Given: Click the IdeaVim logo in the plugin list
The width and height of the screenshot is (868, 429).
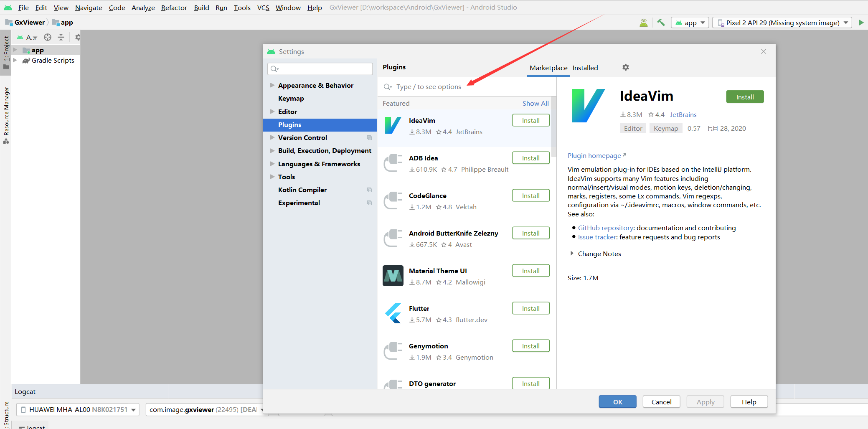Looking at the screenshot, I should pyautogui.click(x=393, y=125).
